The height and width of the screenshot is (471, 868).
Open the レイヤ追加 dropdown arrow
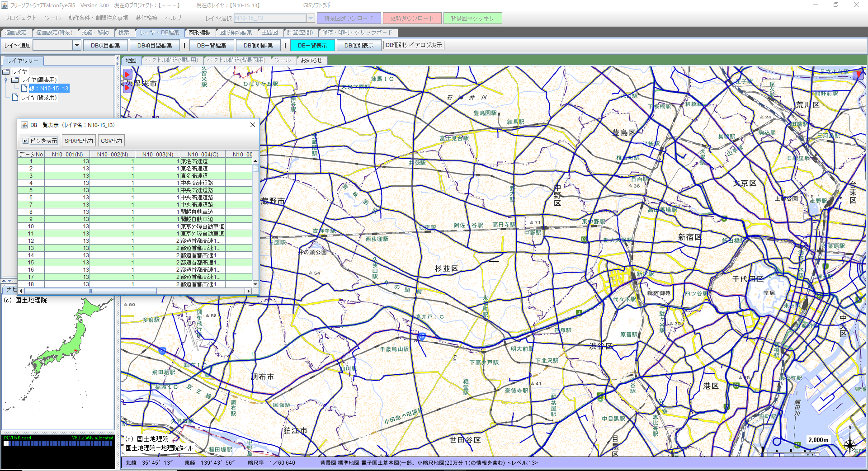coord(76,45)
